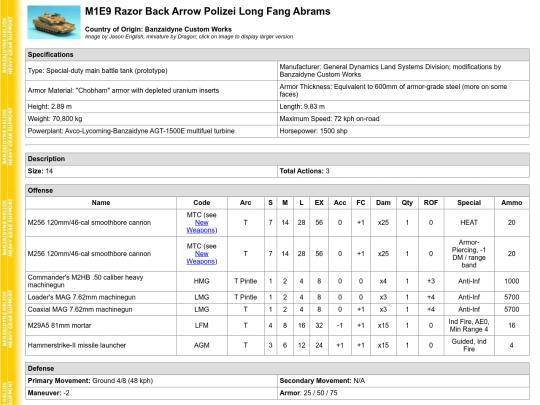Click the Type: Special-duty main battle tank cell
The height and width of the screenshot is (405, 540).
click(151, 71)
